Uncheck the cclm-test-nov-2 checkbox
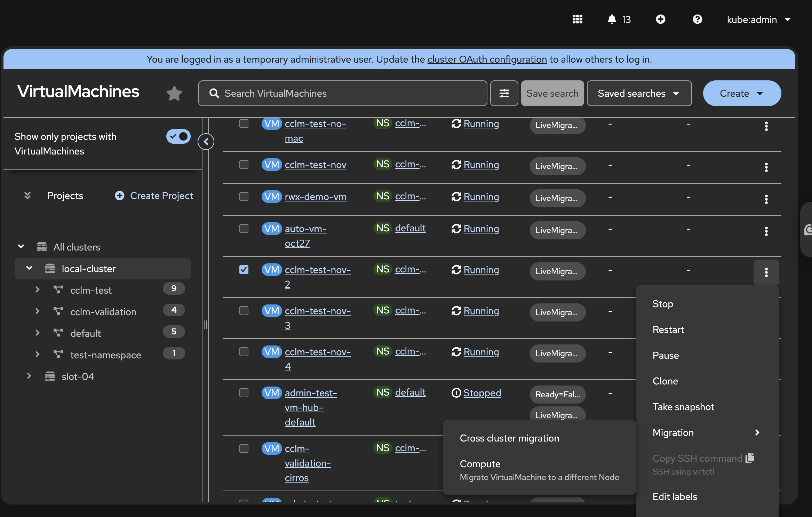Screen dimensions: 812x517 [244, 270]
